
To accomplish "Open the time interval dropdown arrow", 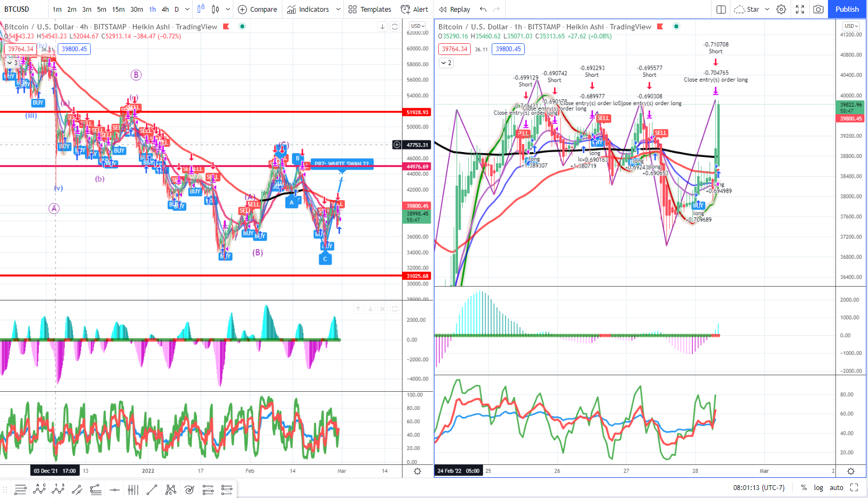I will pyautogui.click(x=187, y=9).
